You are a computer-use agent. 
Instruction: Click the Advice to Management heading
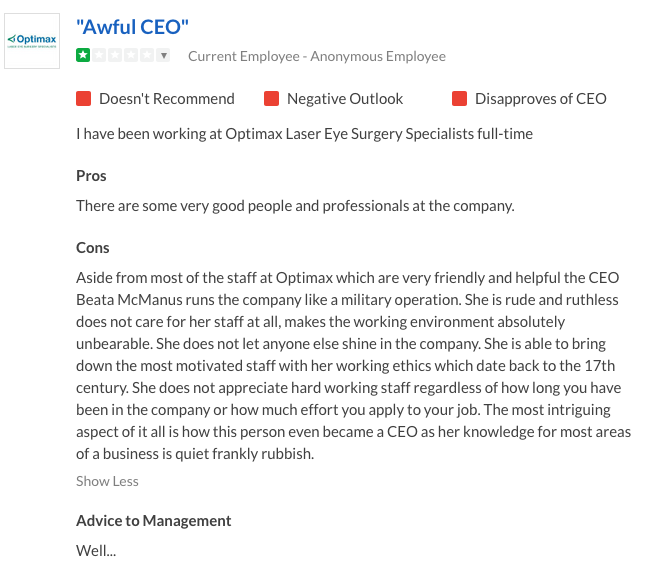point(153,521)
